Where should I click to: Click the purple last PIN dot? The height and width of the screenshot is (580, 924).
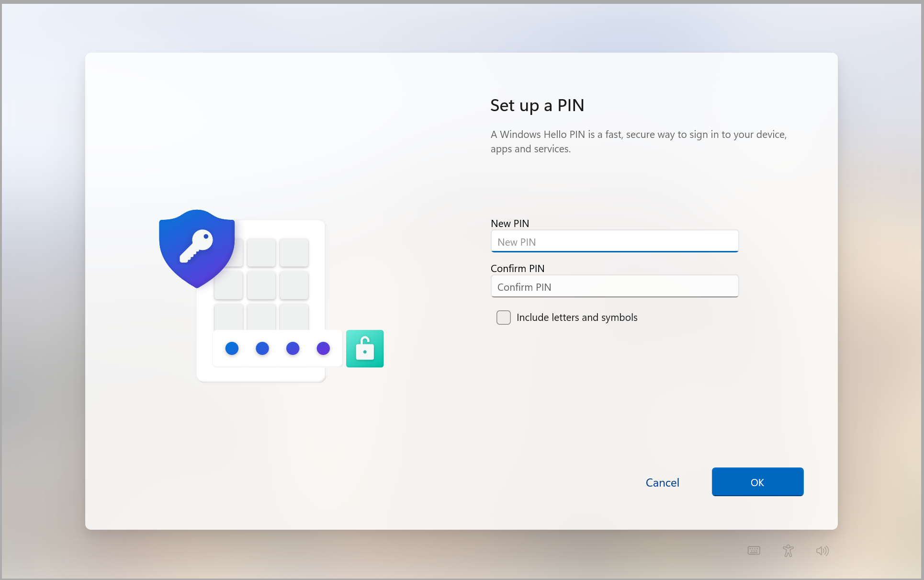click(x=323, y=348)
